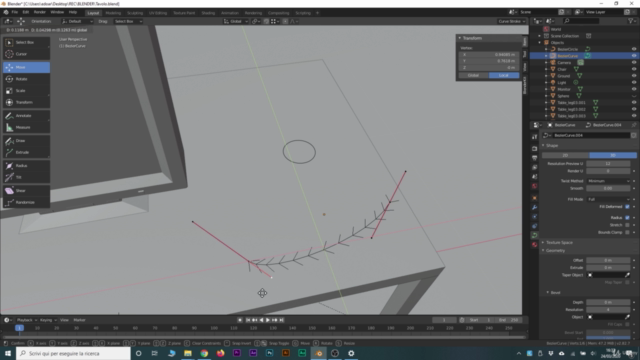Image resolution: width=640 pixels, height=360 pixels.
Task: Open the Global transform orientation dropdown
Action: coord(236,21)
